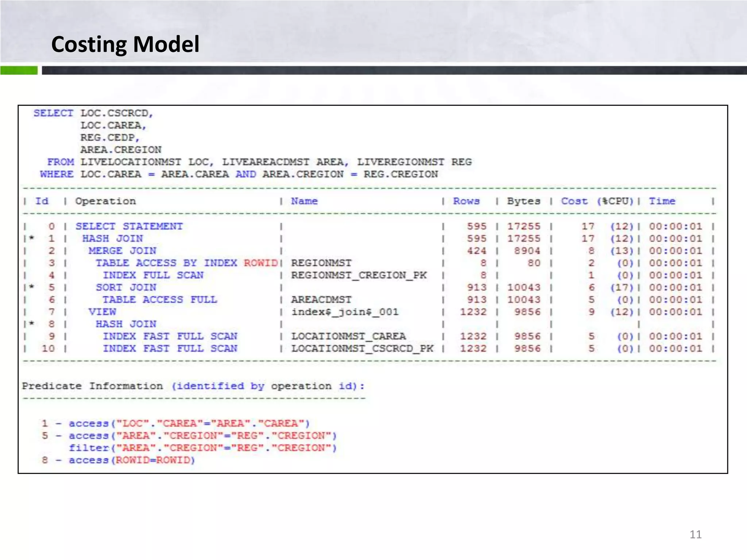Click the 'Operation' column header
Image resolution: width=747 pixels, height=560 pixels.
click(x=105, y=201)
